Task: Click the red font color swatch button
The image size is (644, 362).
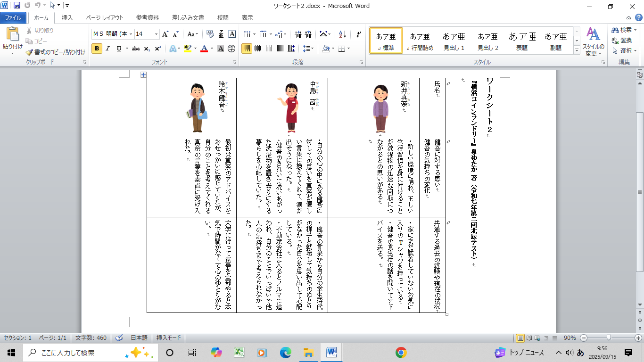Action: (x=204, y=49)
